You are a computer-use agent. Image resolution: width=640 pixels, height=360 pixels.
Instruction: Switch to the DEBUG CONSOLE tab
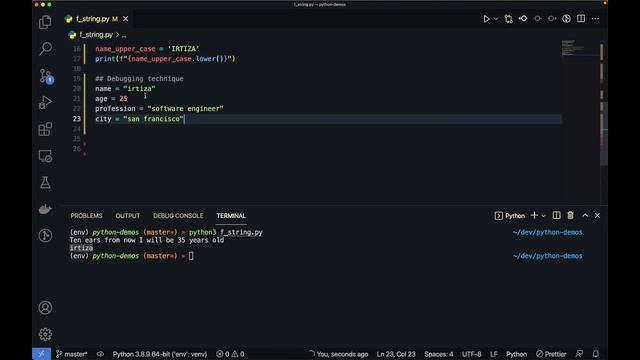click(x=178, y=216)
